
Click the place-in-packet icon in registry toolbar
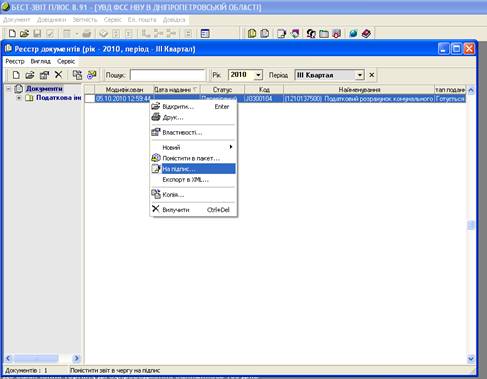(92, 75)
